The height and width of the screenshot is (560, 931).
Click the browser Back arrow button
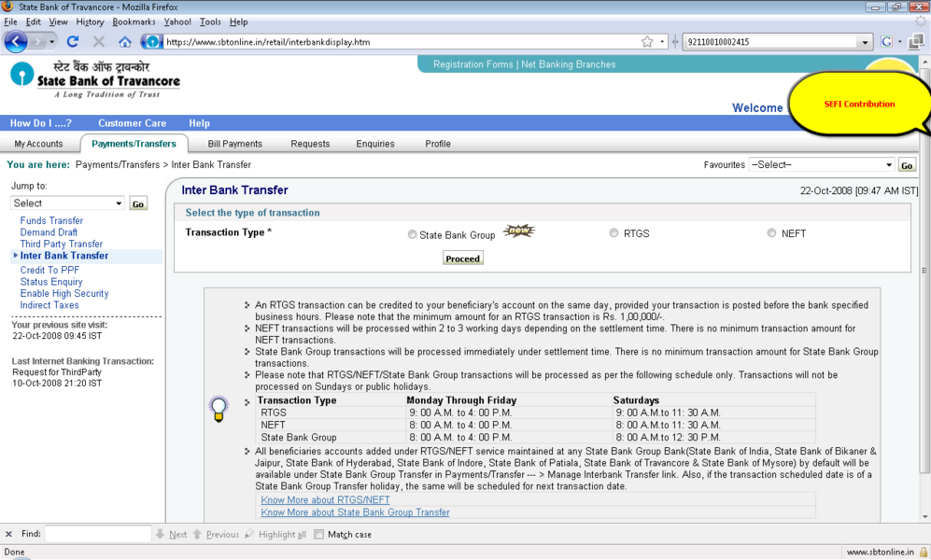16,42
